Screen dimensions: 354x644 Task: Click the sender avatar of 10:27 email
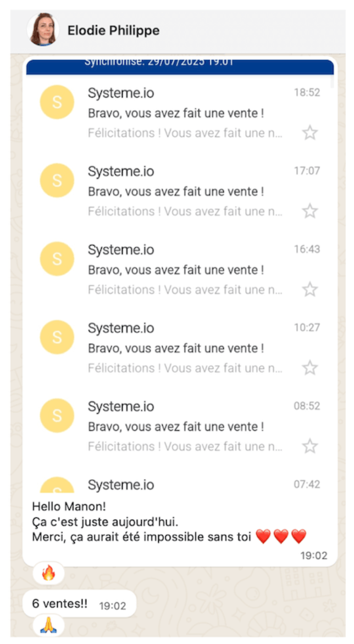click(57, 337)
